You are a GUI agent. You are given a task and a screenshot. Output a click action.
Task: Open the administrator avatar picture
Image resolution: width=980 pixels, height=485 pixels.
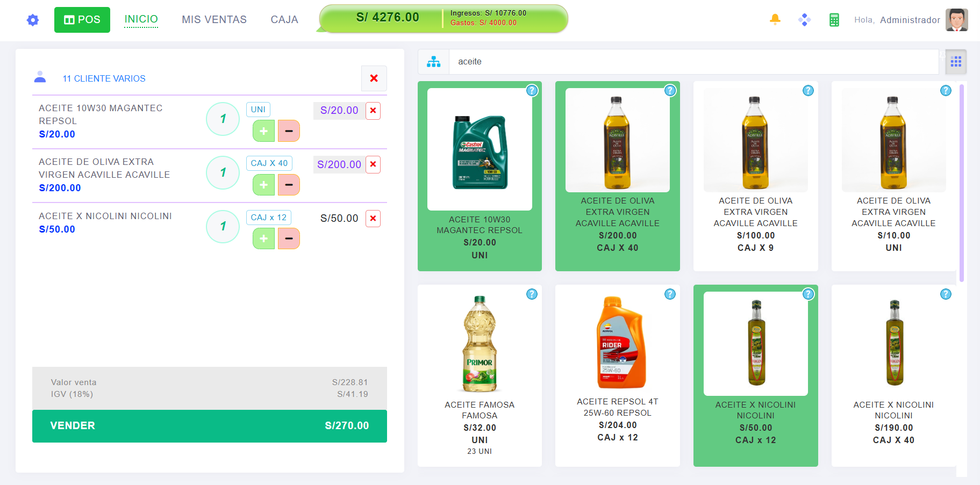point(957,20)
